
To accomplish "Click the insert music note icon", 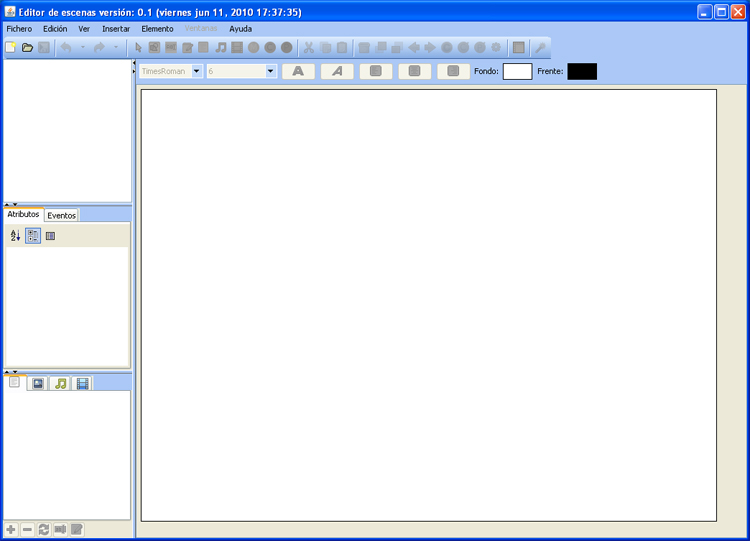I will tap(221, 47).
